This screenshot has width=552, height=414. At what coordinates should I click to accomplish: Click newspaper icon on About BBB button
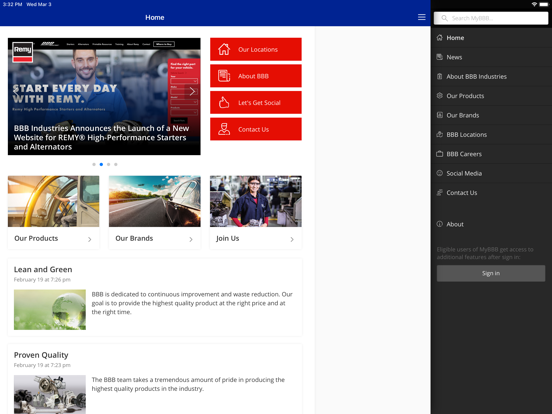pyautogui.click(x=224, y=76)
